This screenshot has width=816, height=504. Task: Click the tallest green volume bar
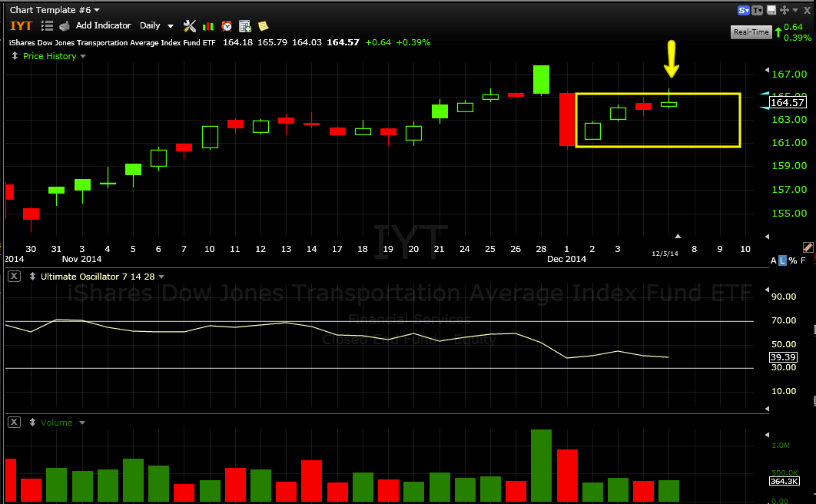click(x=541, y=465)
